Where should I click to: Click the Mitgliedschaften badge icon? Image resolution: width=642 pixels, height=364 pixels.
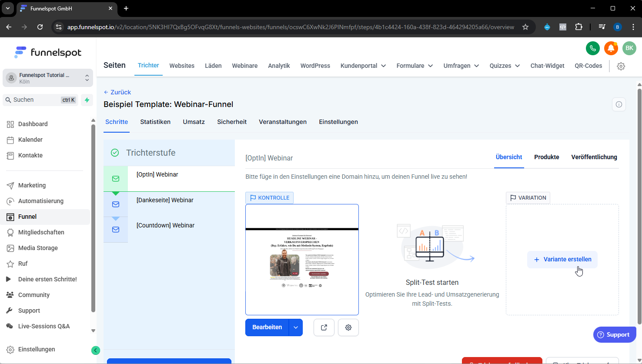click(10, 232)
